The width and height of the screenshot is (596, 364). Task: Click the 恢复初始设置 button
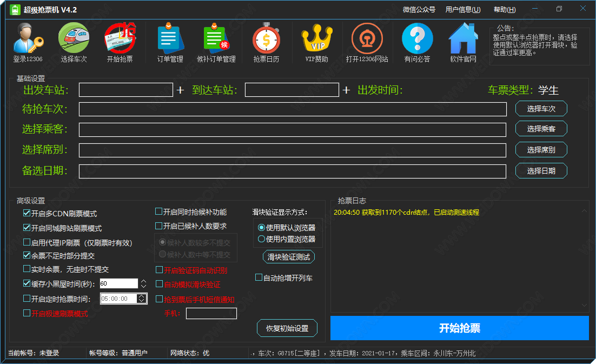pos(287,328)
